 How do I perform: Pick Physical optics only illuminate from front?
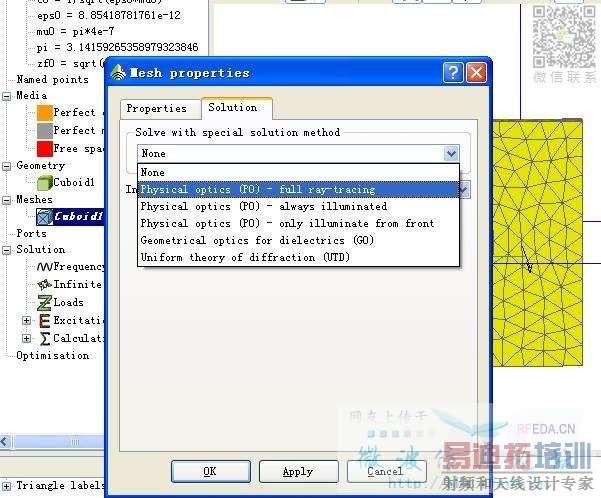(298, 224)
